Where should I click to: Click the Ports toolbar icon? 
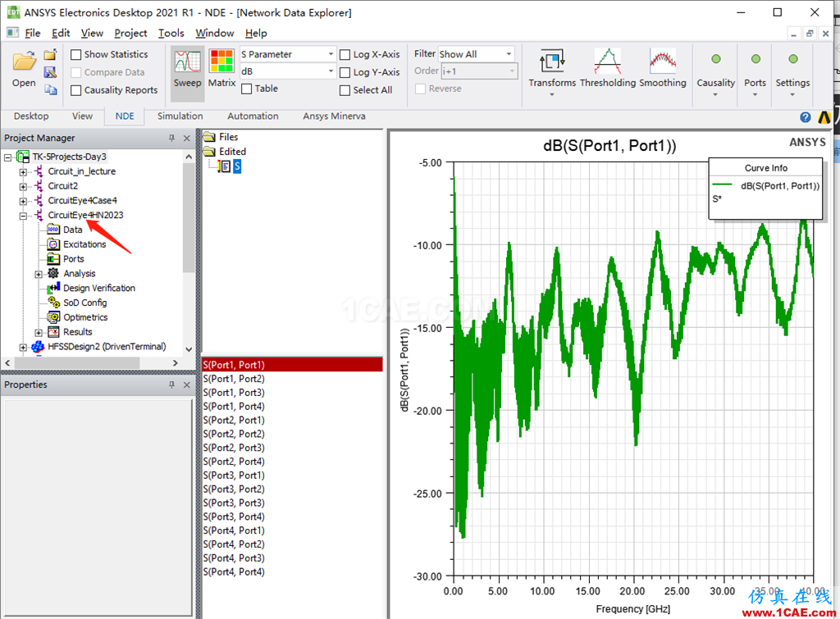pyautogui.click(x=756, y=59)
